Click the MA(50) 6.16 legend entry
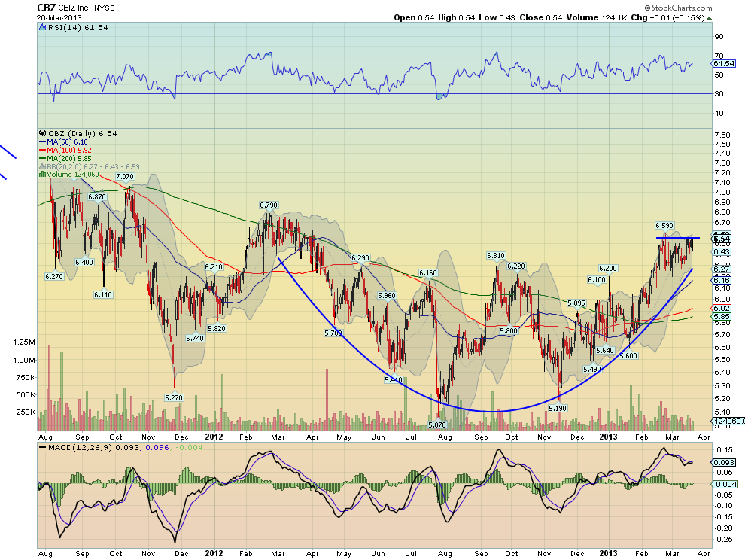Screen dimensions: 745x560 coord(67,142)
